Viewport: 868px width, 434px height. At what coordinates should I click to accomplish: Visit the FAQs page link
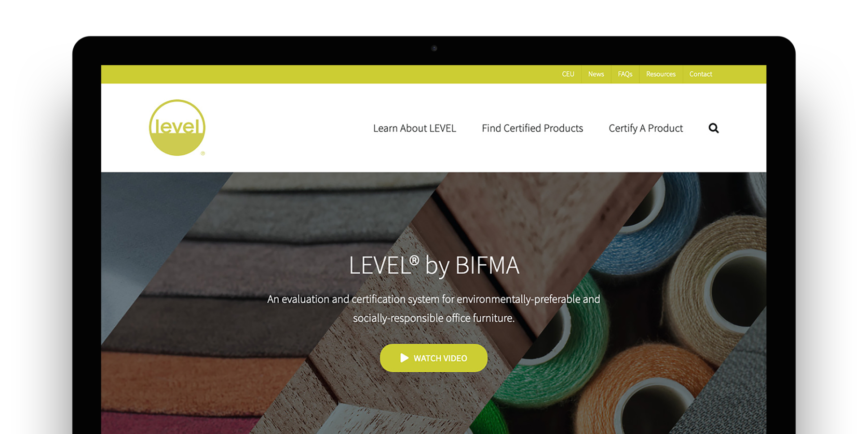point(625,74)
